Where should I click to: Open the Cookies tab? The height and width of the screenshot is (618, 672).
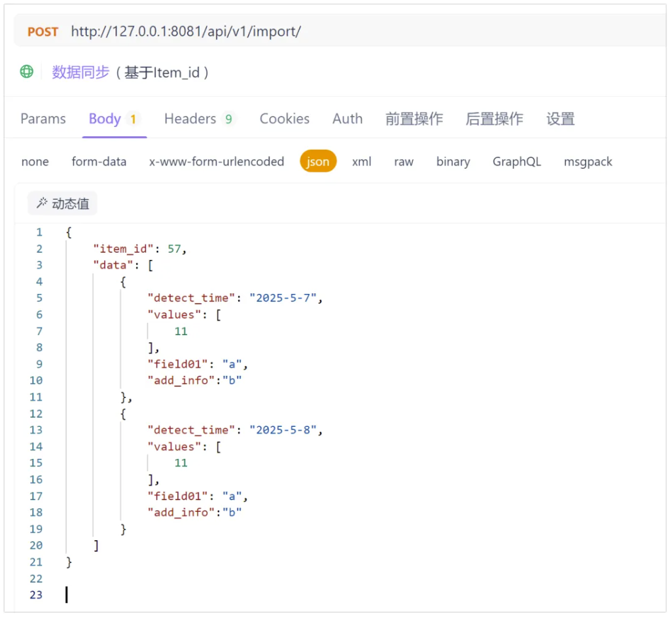285,118
